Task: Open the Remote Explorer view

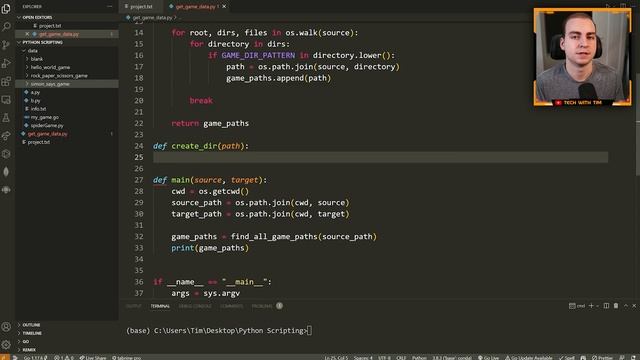Action: click(x=6, y=100)
